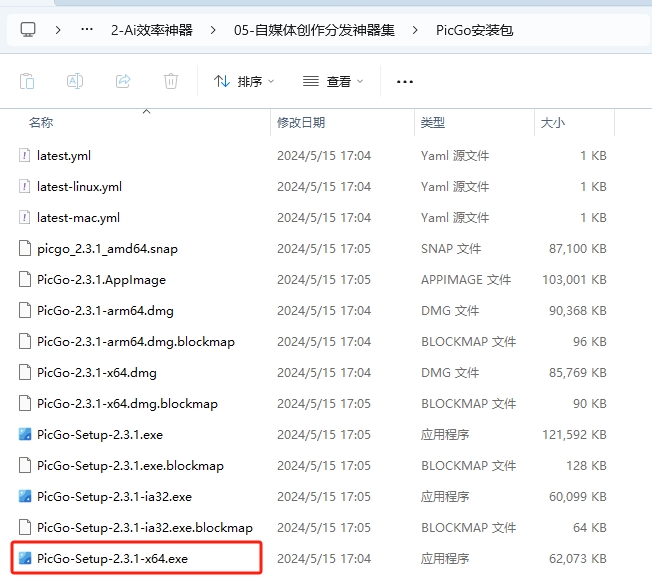Screen dimensions: 652x581
Task: Open the 查看 view dropdown
Action: point(333,81)
